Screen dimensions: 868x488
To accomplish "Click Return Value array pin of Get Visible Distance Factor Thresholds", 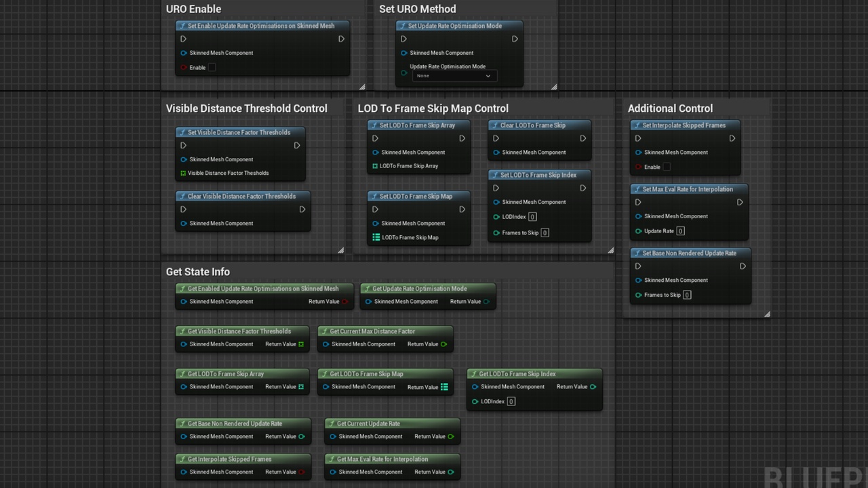I will pyautogui.click(x=301, y=344).
